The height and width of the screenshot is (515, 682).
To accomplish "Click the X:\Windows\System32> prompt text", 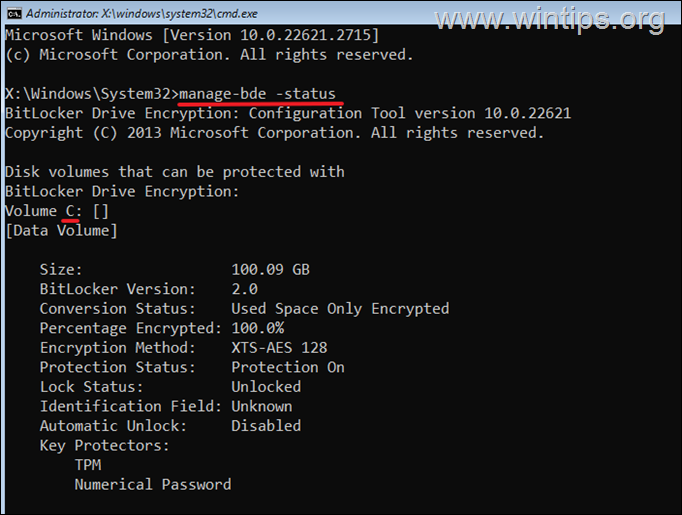I will [x=91, y=93].
